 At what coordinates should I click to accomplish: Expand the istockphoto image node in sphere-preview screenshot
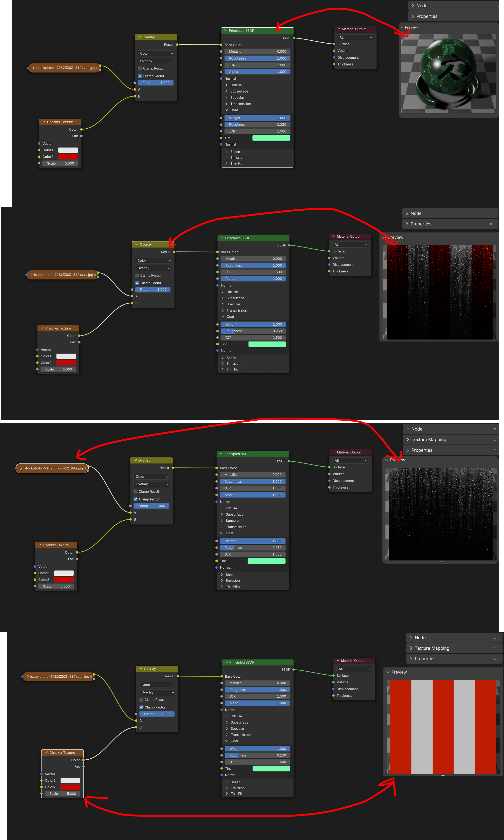coord(33,68)
